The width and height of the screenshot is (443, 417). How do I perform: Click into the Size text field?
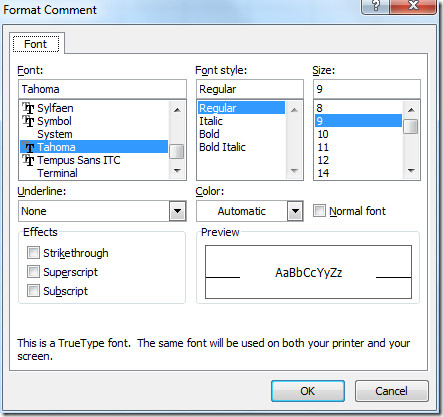[x=367, y=89]
